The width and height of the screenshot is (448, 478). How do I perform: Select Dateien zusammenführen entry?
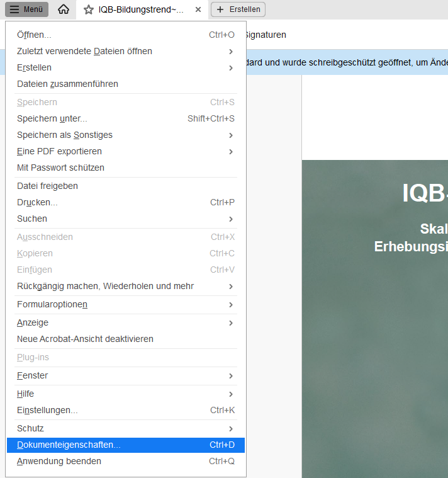tap(67, 84)
